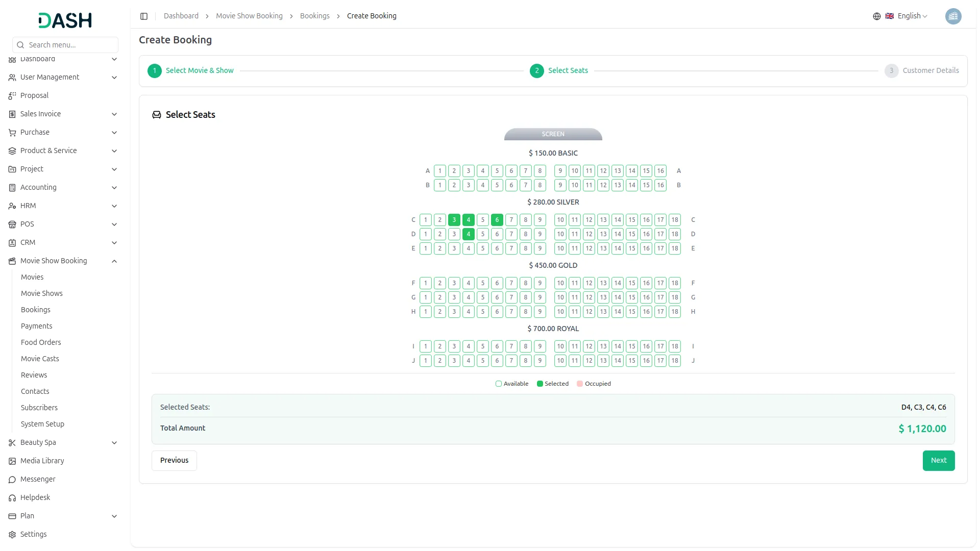Select seat J18 in Royal section

(x=675, y=360)
